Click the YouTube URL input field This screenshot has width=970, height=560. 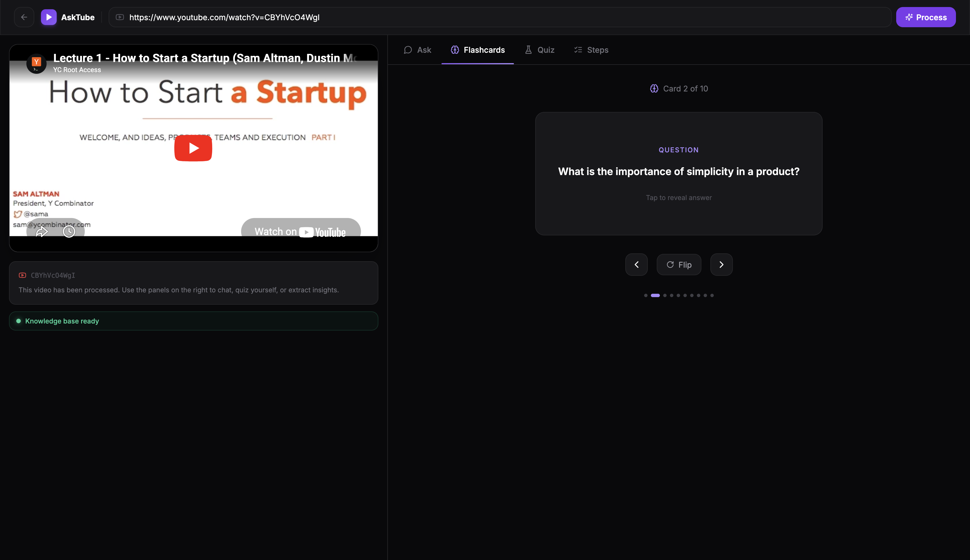coord(500,17)
